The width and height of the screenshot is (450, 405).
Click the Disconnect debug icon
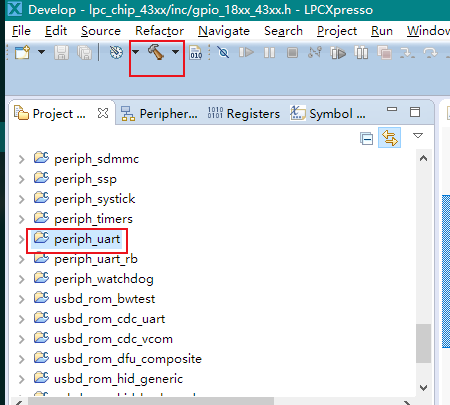(315, 52)
